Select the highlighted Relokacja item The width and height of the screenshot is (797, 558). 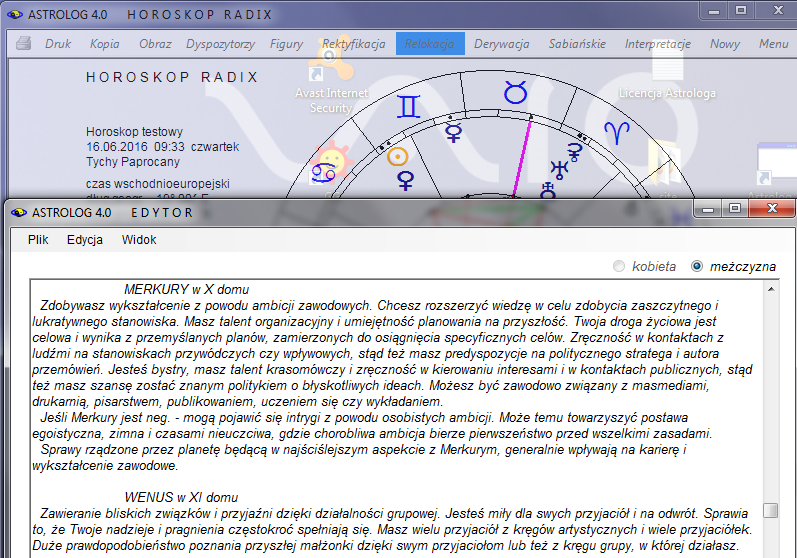(x=430, y=44)
